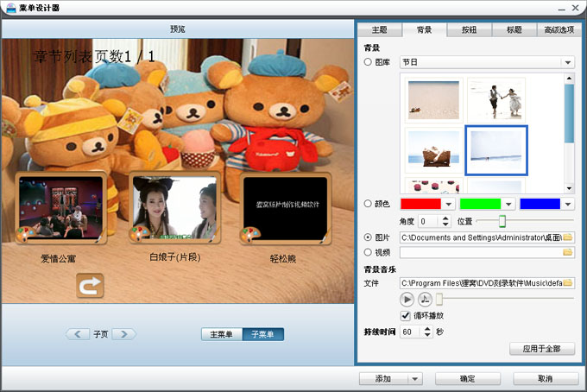Select the 图库 radio button
587x392 pixels.
[368, 62]
